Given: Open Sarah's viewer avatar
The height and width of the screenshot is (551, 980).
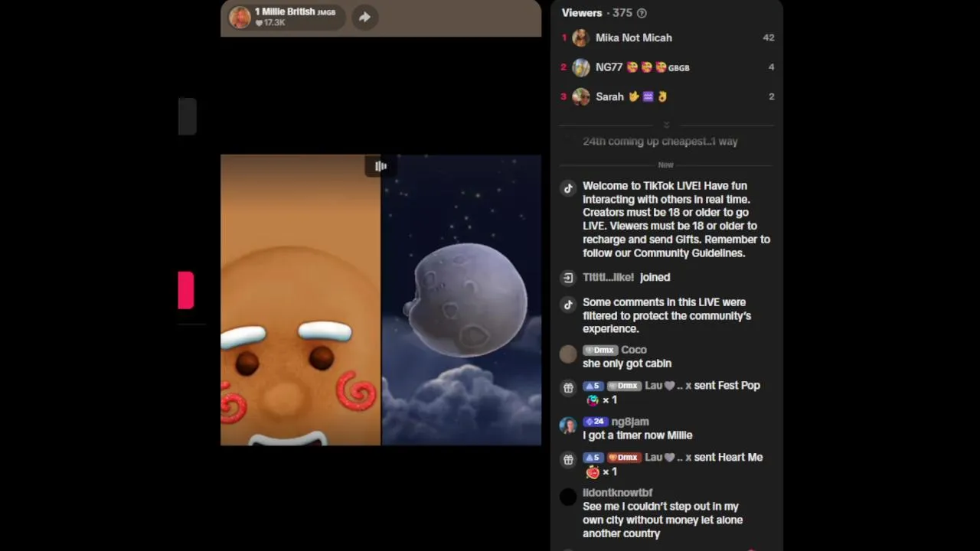Looking at the screenshot, I should pyautogui.click(x=581, y=96).
